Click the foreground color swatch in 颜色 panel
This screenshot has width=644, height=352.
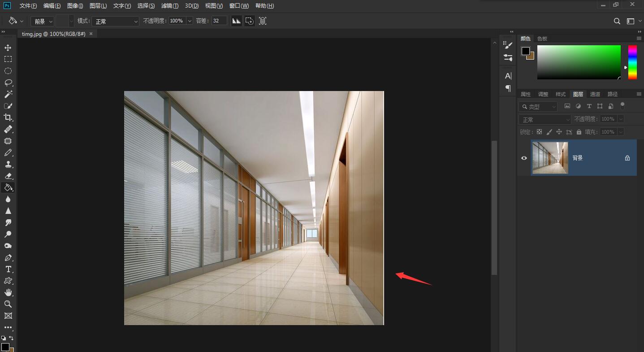[525, 51]
